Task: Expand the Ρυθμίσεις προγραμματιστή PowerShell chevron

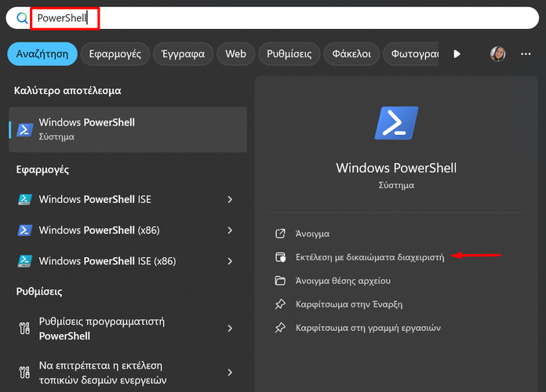Action: click(x=230, y=328)
